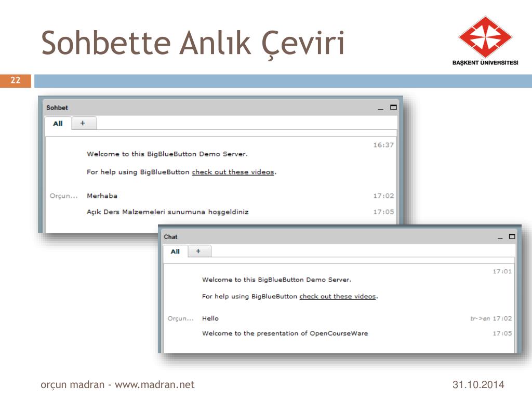
Task: Open 'check out these videos' link in Chat
Action: (338, 297)
